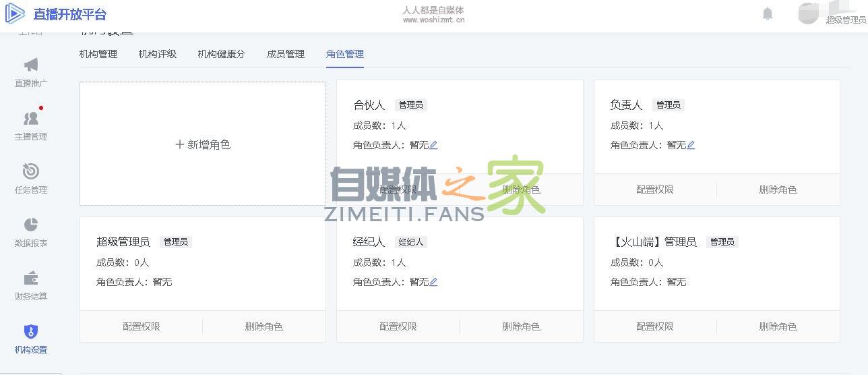Image resolution: width=868 pixels, height=375 pixels.
Task: Configure permissions for 经纪人 role
Action: [x=398, y=326]
